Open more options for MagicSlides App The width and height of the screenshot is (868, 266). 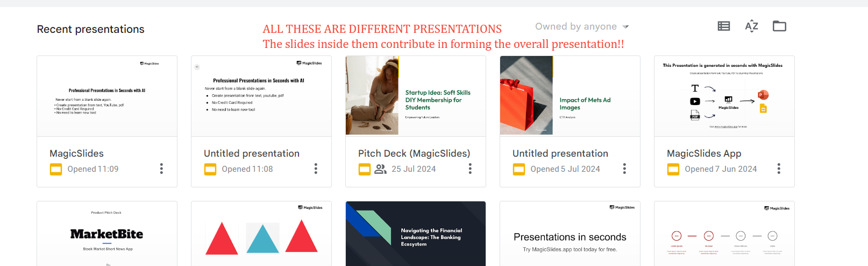click(x=779, y=169)
